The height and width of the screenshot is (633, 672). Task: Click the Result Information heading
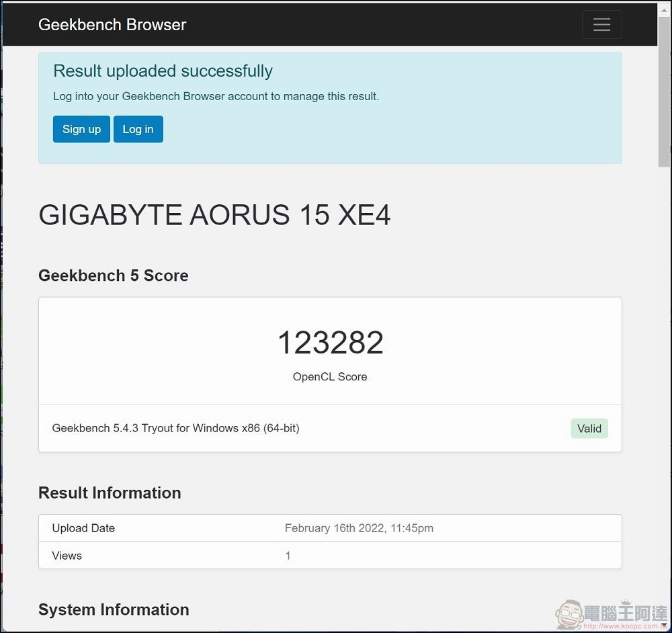click(110, 493)
